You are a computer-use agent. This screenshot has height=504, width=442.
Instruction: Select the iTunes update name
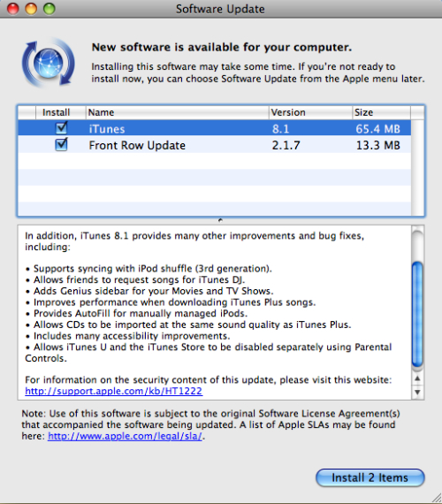(107, 129)
